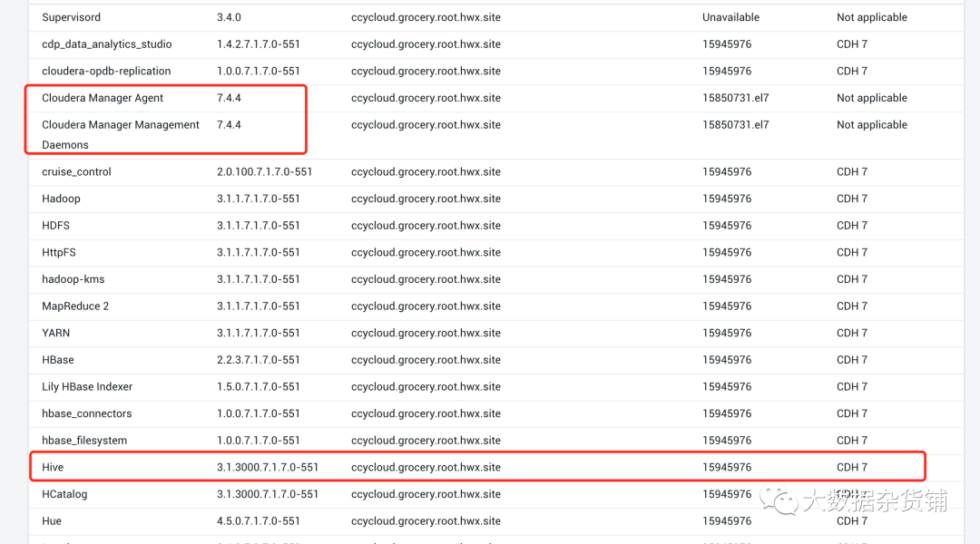Click Cloudera Manager Agent version 7.4.4
Viewport: 980px width, 544px height.
point(229,98)
